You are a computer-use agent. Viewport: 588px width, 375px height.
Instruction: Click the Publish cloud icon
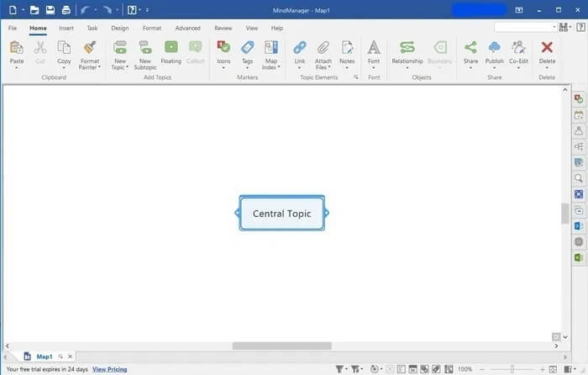point(494,48)
